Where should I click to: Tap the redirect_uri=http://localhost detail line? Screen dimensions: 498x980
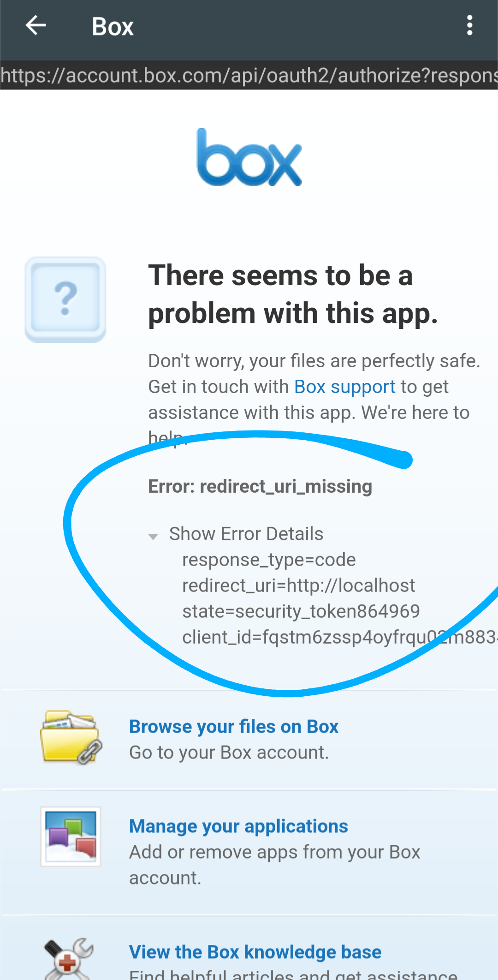[x=299, y=586]
